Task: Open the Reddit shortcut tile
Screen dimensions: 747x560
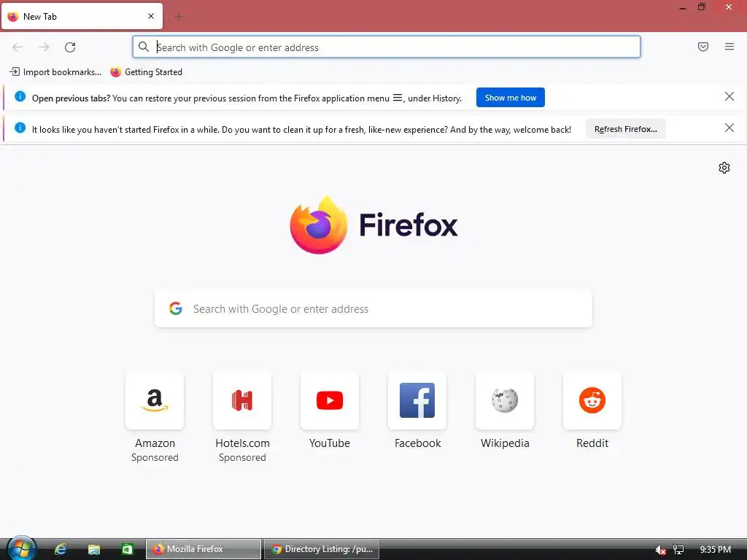Action: 592,401
